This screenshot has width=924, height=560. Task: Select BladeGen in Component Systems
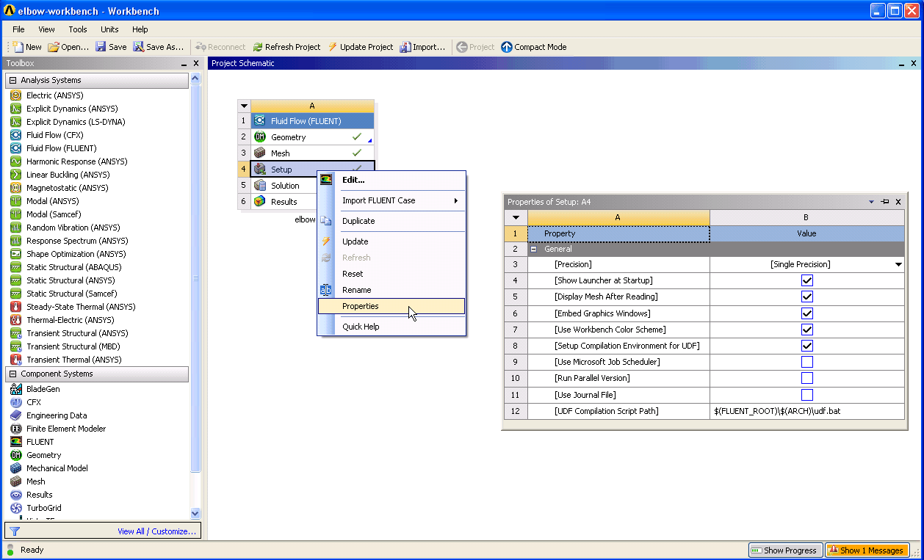43,389
